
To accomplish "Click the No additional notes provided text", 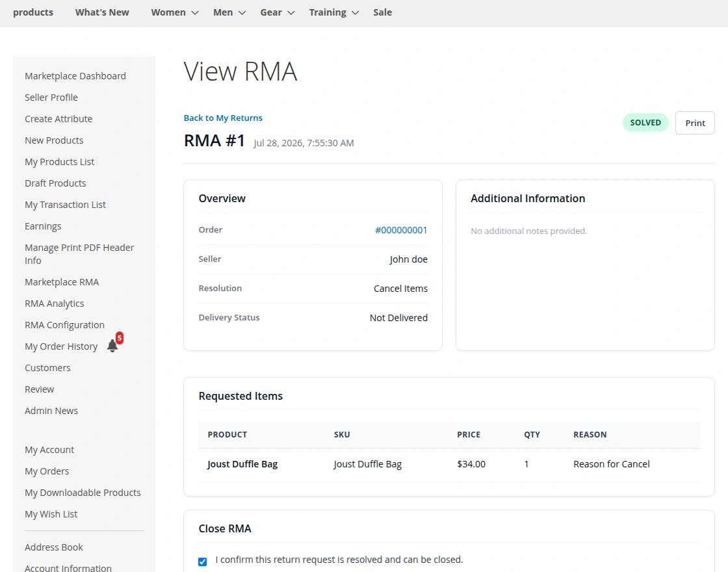I will click(529, 231).
